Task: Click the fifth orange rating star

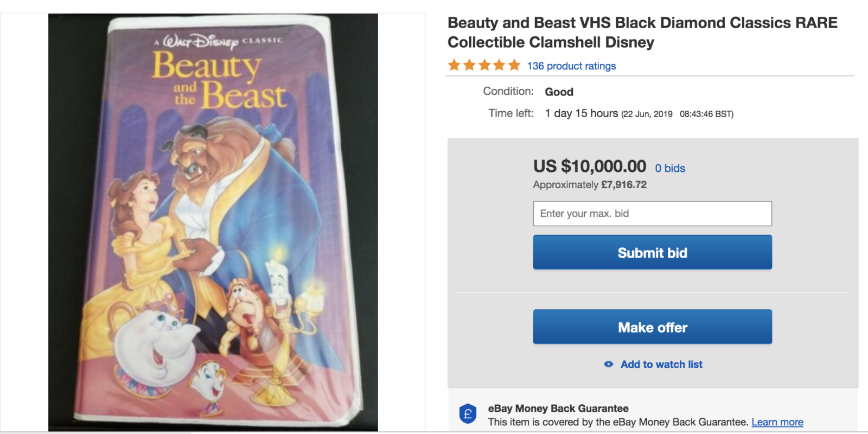Action: point(514,66)
